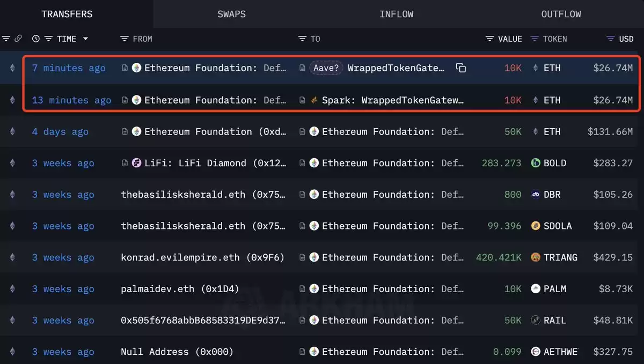Click the $327.75 USD value

pos(613,352)
